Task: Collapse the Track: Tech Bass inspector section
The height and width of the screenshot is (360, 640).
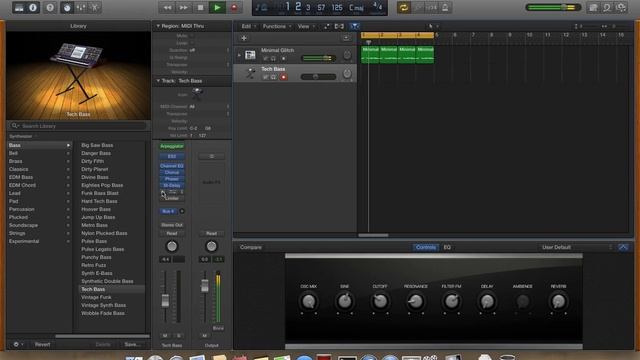Action: click(158, 81)
